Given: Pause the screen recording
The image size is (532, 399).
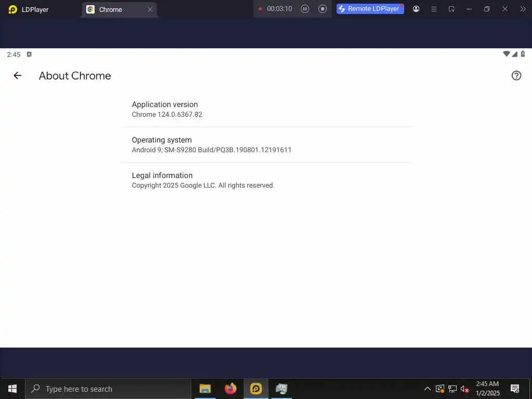Looking at the screenshot, I should point(304,9).
